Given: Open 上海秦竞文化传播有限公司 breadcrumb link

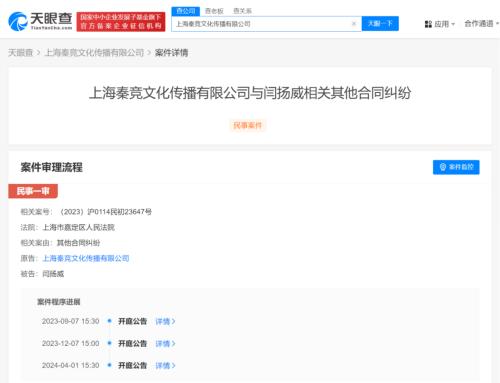Looking at the screenshot, I should pyautogui.click(x=94, y=53).
